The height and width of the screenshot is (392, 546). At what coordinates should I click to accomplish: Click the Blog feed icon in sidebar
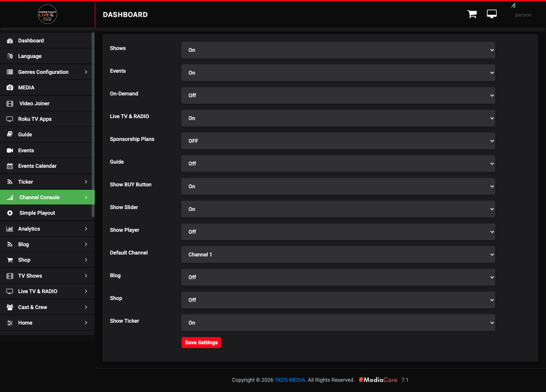point(10,244)
